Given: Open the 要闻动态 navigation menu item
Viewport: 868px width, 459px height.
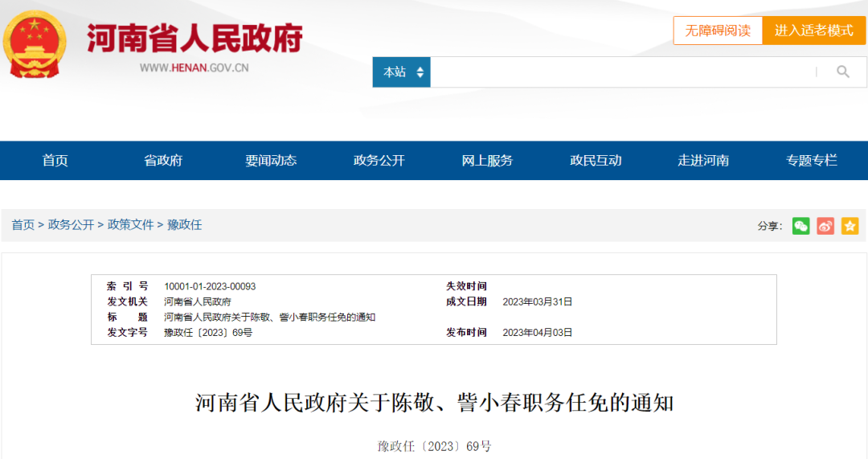Looking at the screenshot, I should click(271, 161).
